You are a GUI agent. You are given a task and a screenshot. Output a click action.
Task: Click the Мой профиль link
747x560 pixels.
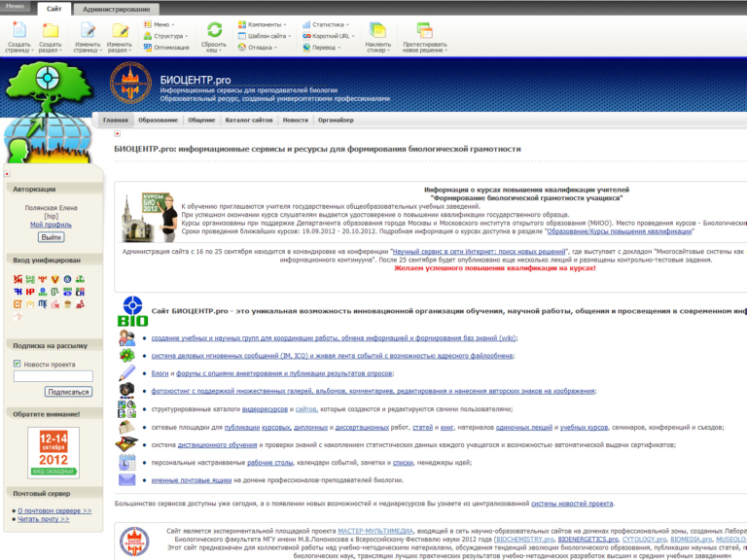click(x=51, y=225)
